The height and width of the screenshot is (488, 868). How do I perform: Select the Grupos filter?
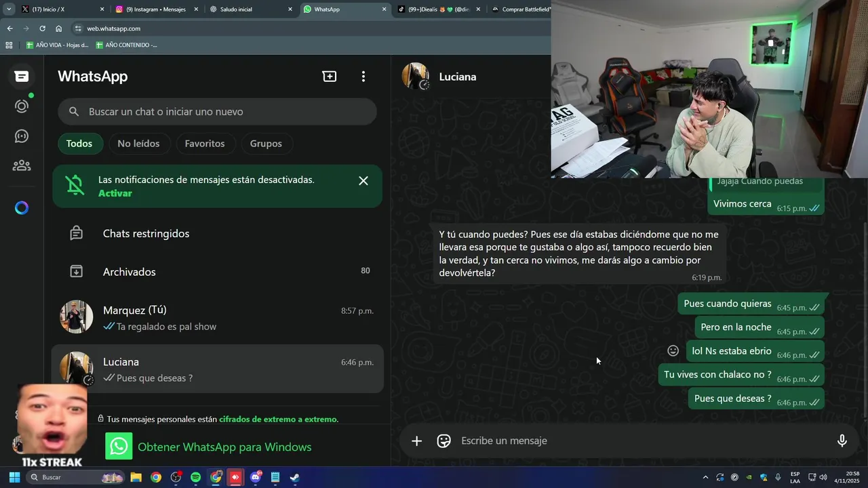266,144
